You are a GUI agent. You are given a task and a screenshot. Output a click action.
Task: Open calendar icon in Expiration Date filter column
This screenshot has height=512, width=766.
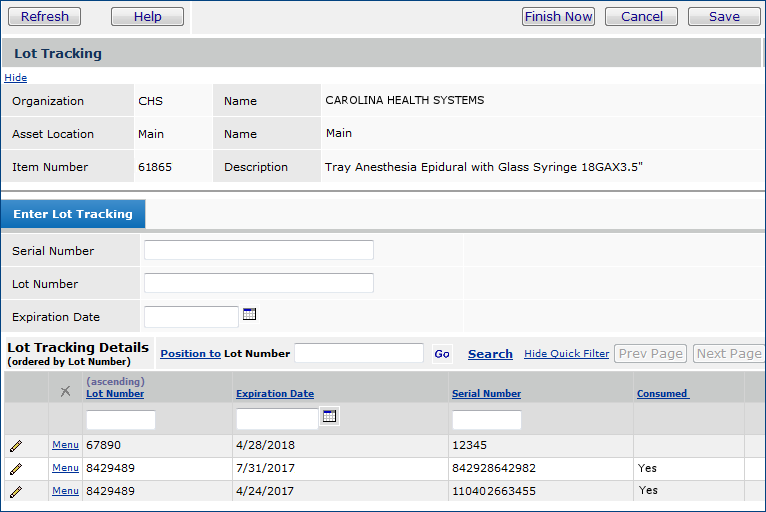[x=329, y=416]
